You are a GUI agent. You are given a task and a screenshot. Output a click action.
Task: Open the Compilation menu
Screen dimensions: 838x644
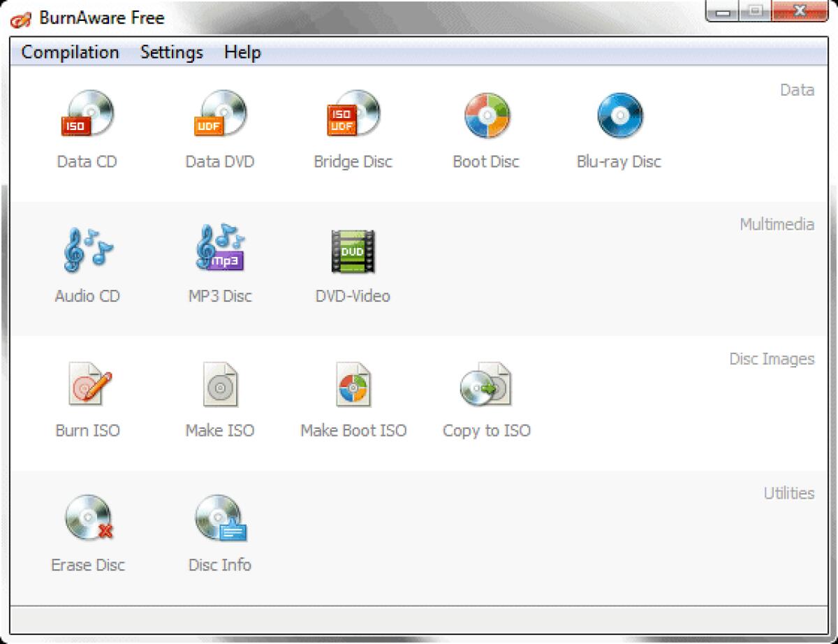(70, 52)
